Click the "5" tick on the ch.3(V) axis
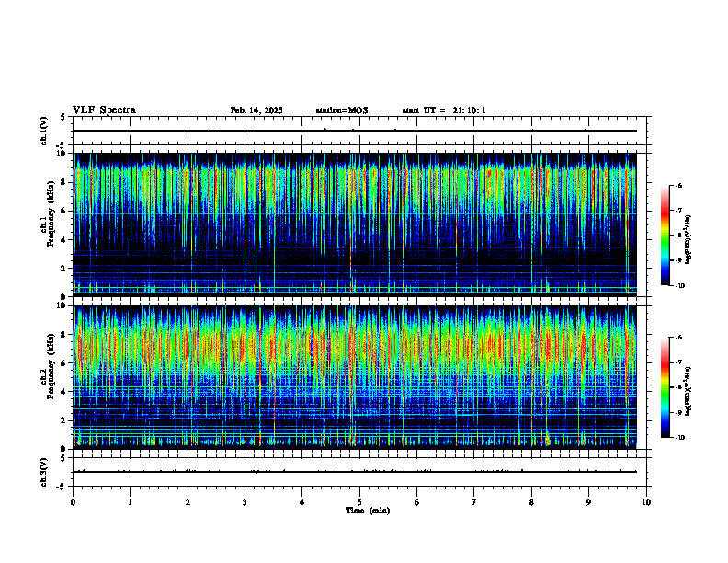 pos(63,458)
